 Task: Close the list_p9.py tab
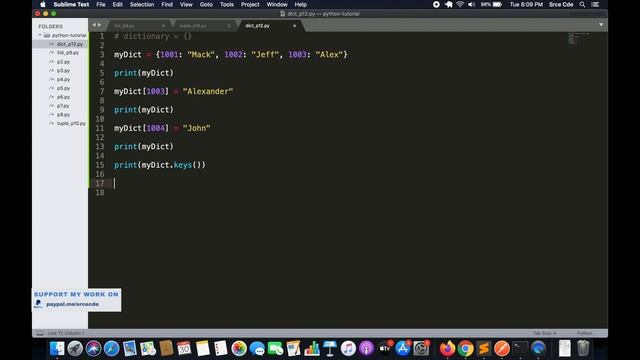click(x=163, y=26)
